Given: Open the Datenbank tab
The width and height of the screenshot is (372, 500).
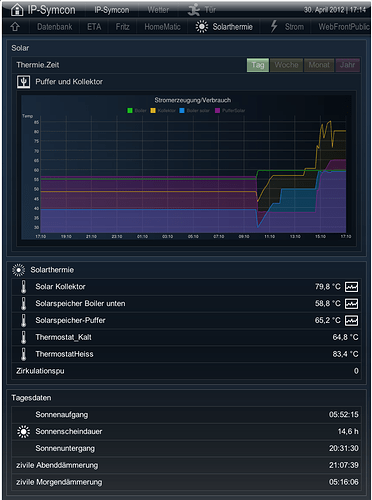Looking at the screenshot, I should (x=55, y=27).
